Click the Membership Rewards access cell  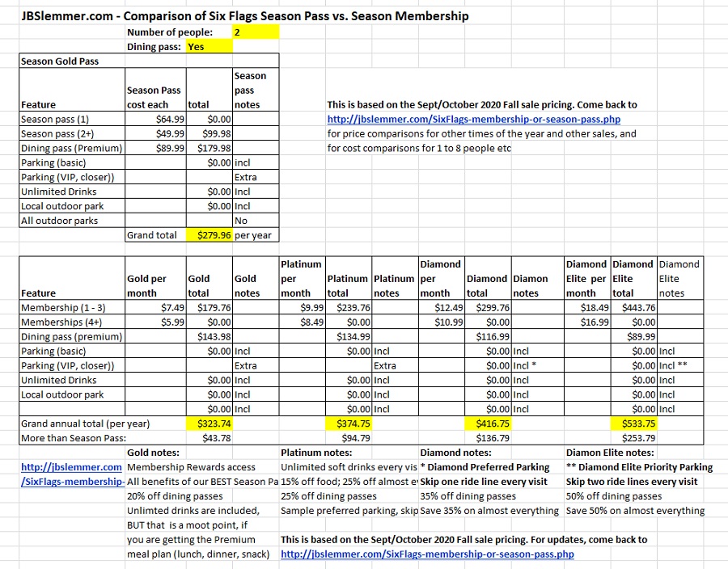tap(191, 467)
